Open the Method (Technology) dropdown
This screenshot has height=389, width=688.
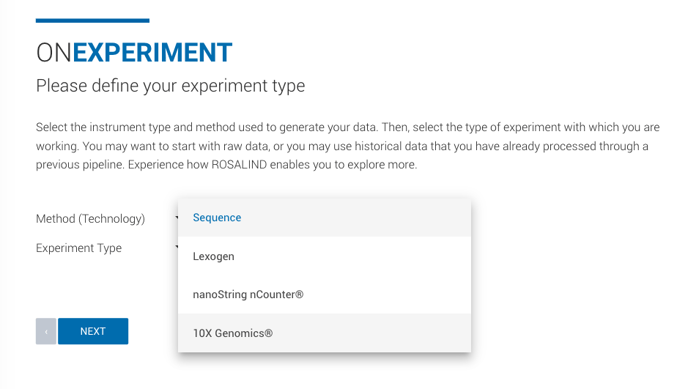[176, 218]
